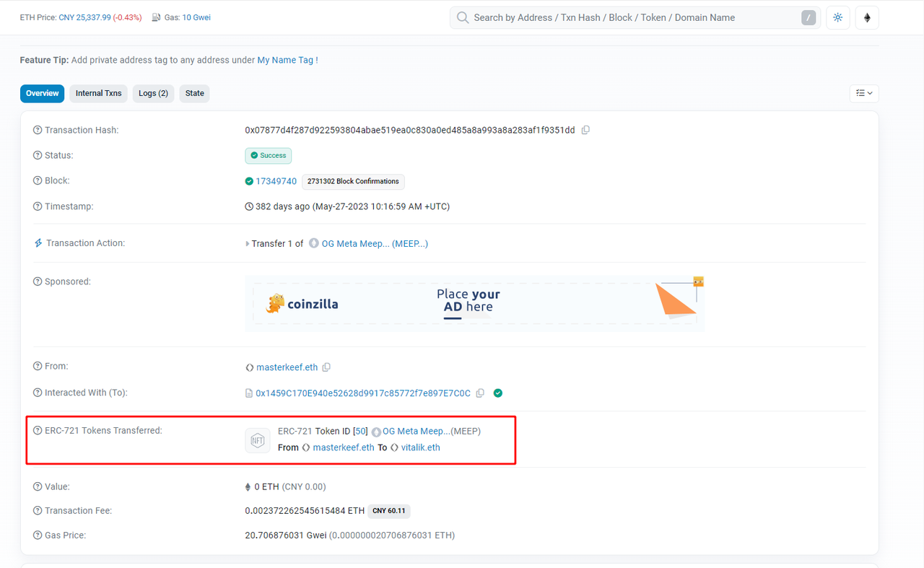The image size is (924, 568).
Task: Click the Gas Price help icon
Action: pos(38,536)
